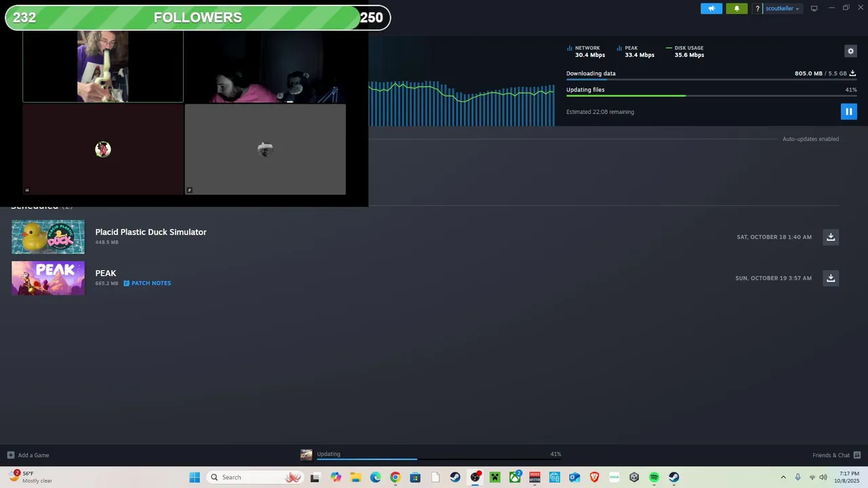The width and height of the screenshot is (868, 488).
Task: Click scheduled time SAT, OCTOBER 18 1:40 AM
Action: tap(774, 237)
